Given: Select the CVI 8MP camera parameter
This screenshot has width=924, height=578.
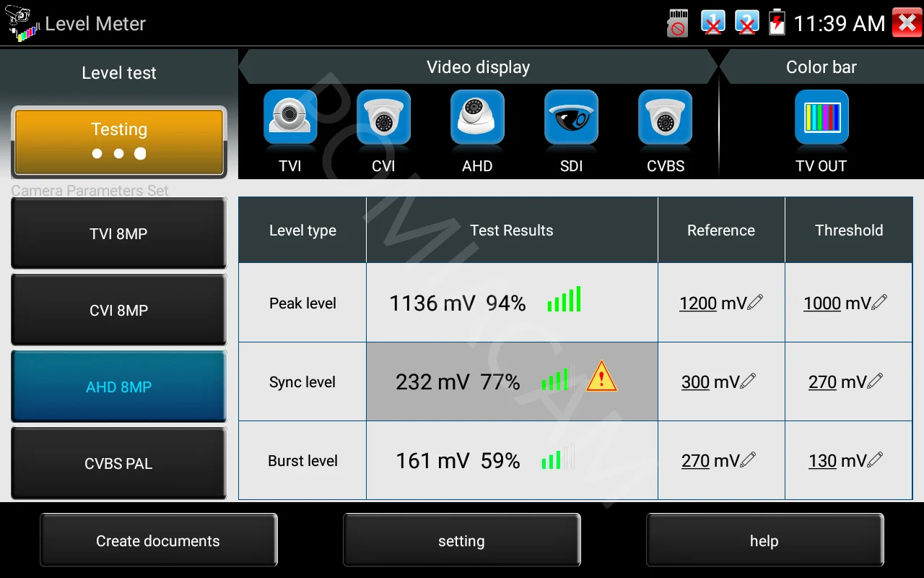Looking at the screenshot, I should (119, 310).
